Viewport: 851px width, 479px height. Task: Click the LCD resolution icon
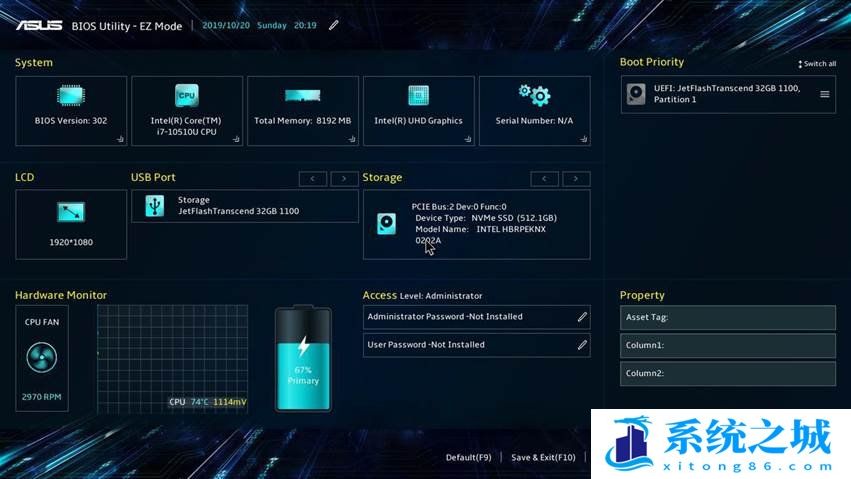(71, 212)
